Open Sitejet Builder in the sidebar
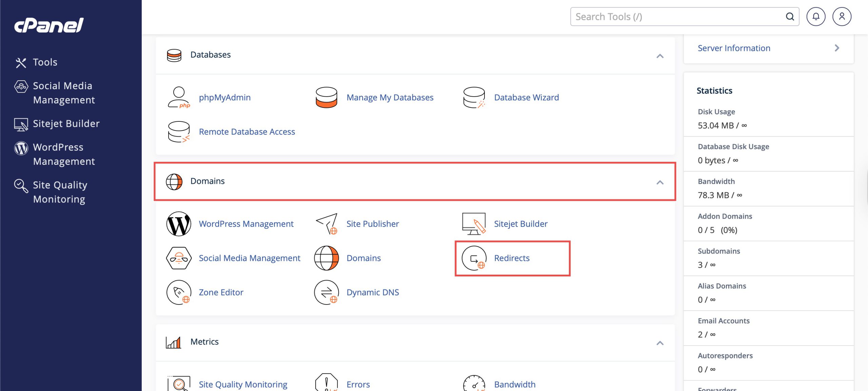868x391 pixels. [57, 124]
